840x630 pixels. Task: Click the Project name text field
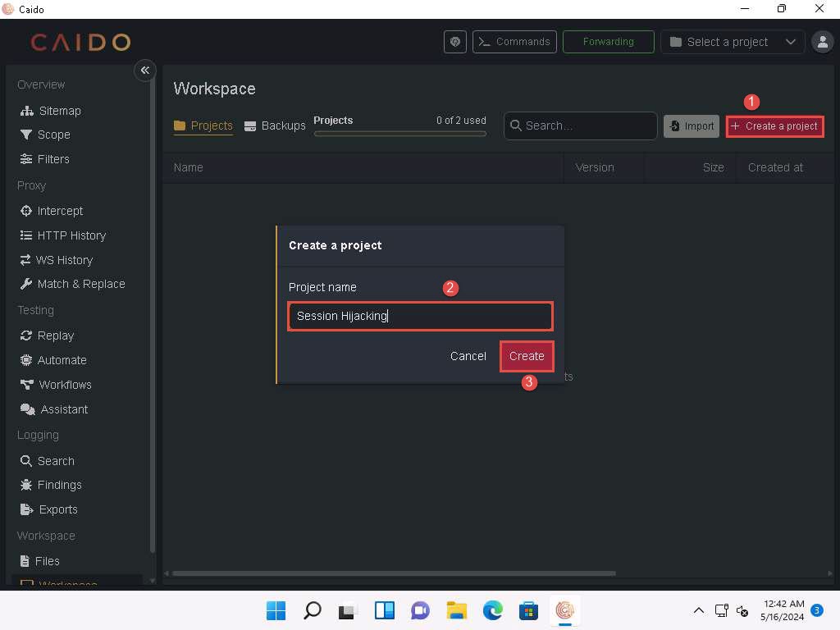click(420, 316)
